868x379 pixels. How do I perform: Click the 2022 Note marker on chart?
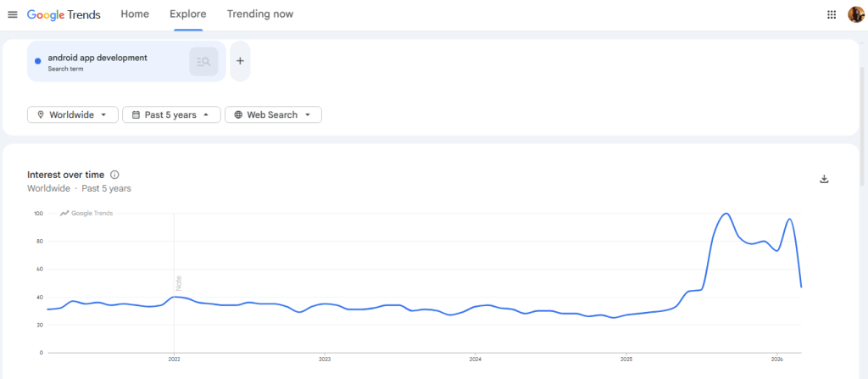click(178, 282)
